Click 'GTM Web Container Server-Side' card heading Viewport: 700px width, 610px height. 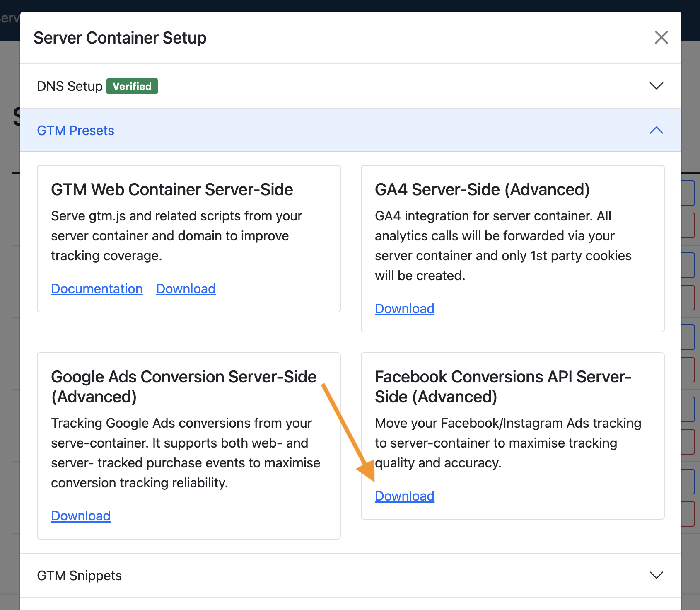point(172,189)
